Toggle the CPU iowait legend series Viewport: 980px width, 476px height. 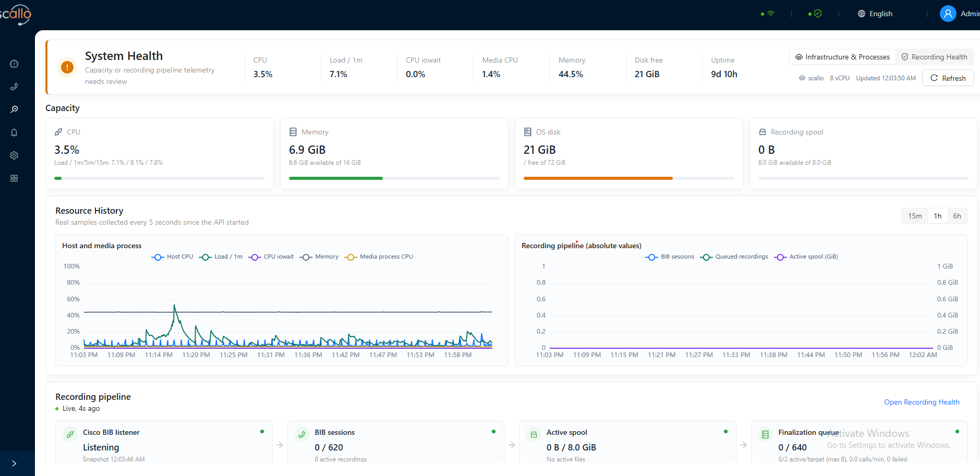click(271, 257)
